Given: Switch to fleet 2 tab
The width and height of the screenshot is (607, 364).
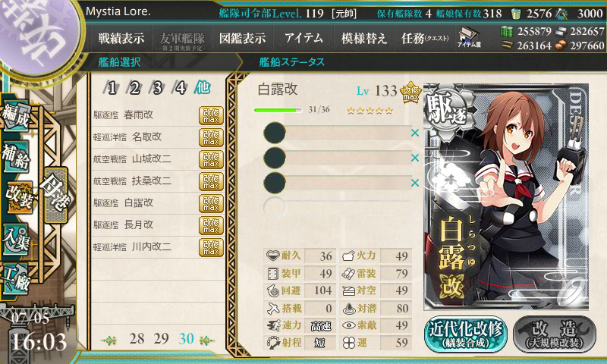Looking at the screenshot, I should [x=134, y=88].
